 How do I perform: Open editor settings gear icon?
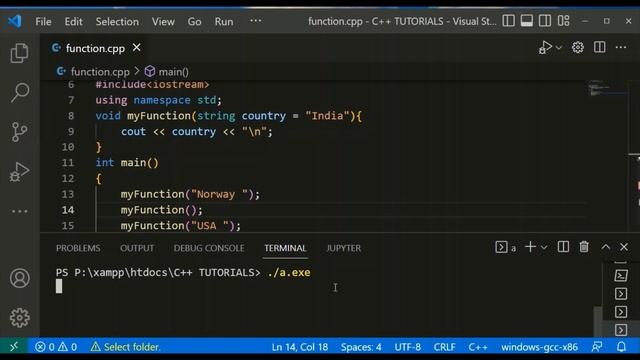pyautogui.click(x=578, y=47)
